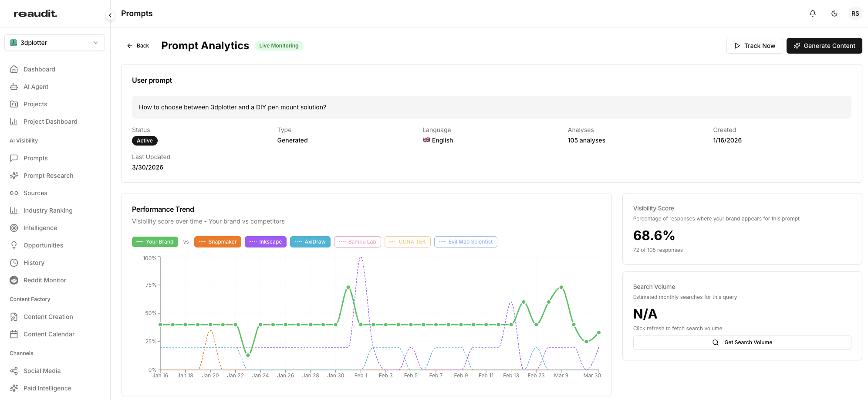This screenshot has width=868, height=400.
Task: Click the Prompt Research sparkle icon
Action: click(14, 176)
